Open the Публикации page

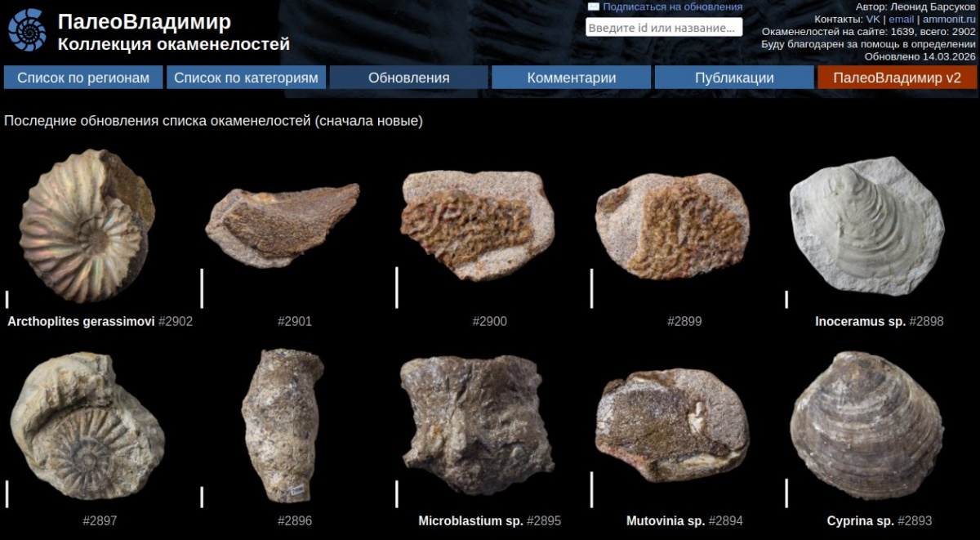tap(734, 78)
